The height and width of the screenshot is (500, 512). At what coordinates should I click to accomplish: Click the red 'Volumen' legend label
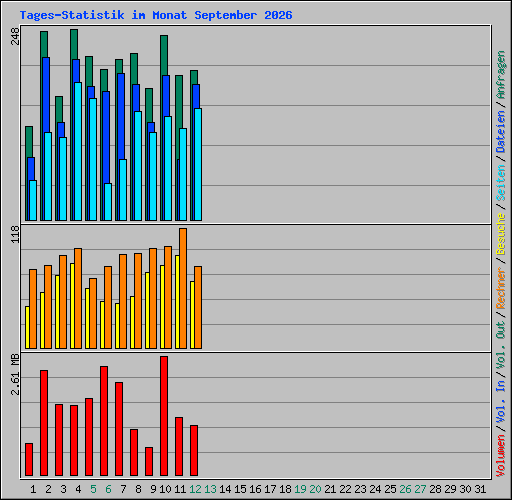tap(501, 455)
